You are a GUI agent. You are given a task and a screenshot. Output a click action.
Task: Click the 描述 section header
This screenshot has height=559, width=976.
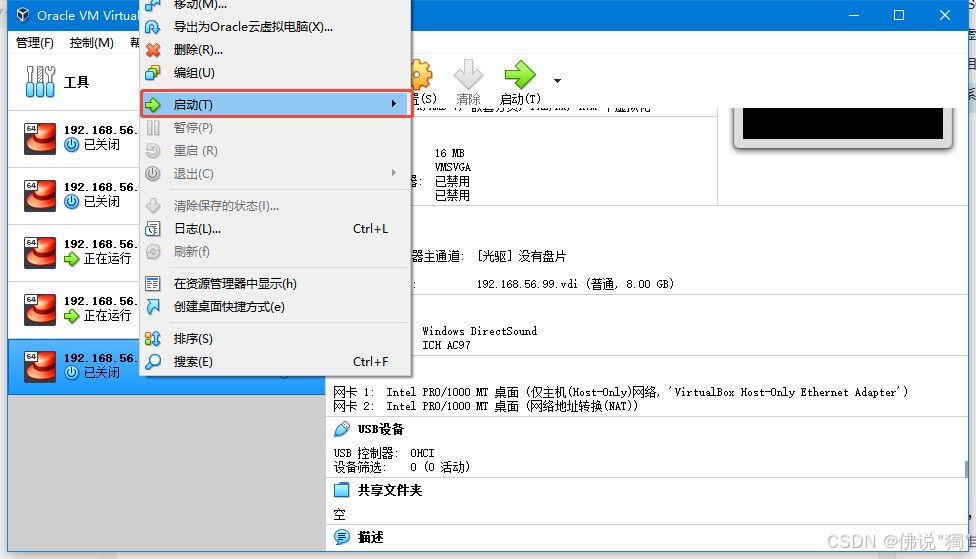click(370, 537)
